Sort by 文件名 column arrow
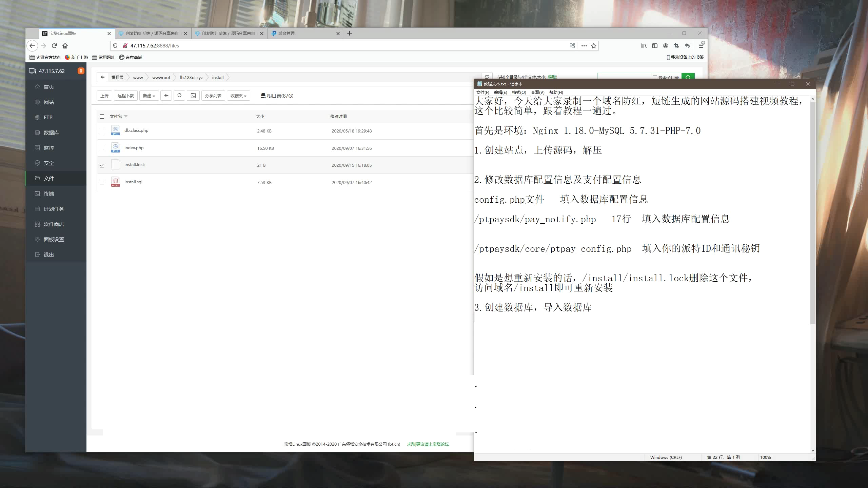This screenshot has width=868, height=488. (126, 116)
